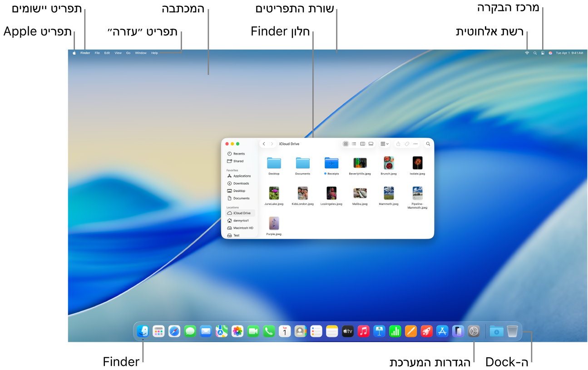The height and width of the screenshot is (370, 588).
Task: Switch Finder to column view
Action: click(362, 144)
